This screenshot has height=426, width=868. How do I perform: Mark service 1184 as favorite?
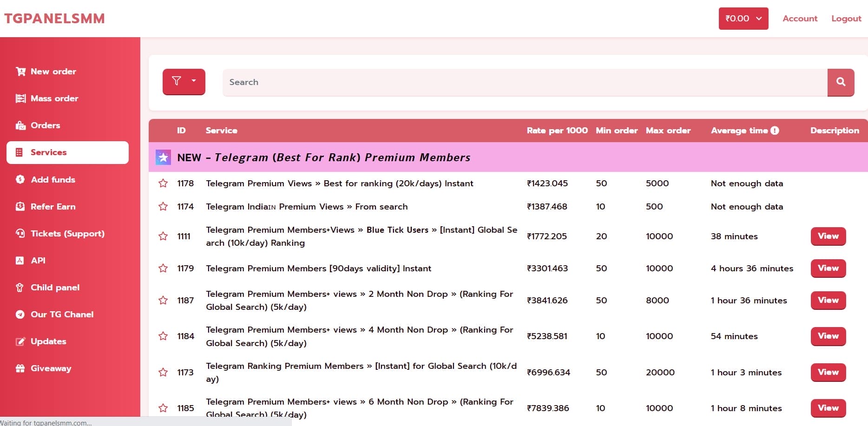[x=163, y=336]
